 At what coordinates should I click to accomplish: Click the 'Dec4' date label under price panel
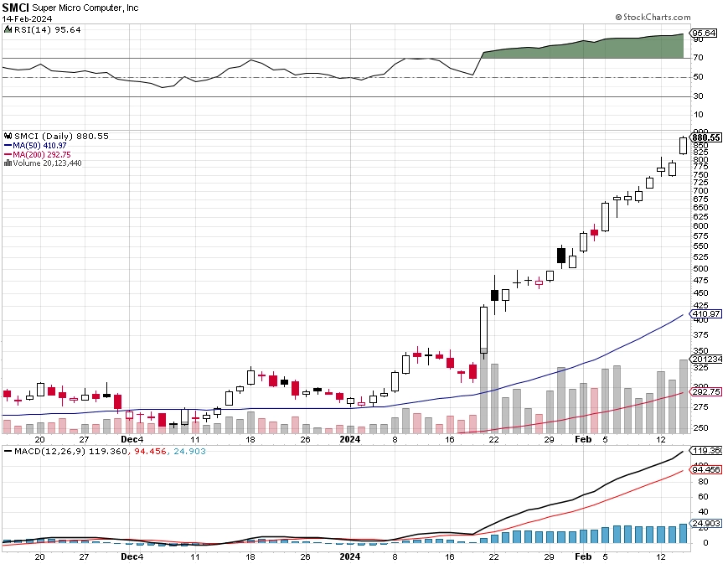(132, 439)
